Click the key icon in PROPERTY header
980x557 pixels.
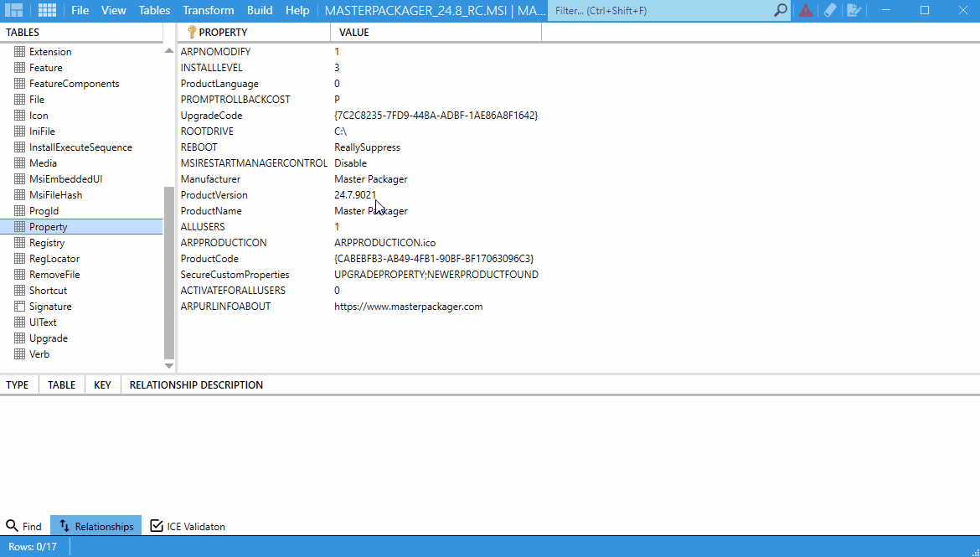(192, 32)
